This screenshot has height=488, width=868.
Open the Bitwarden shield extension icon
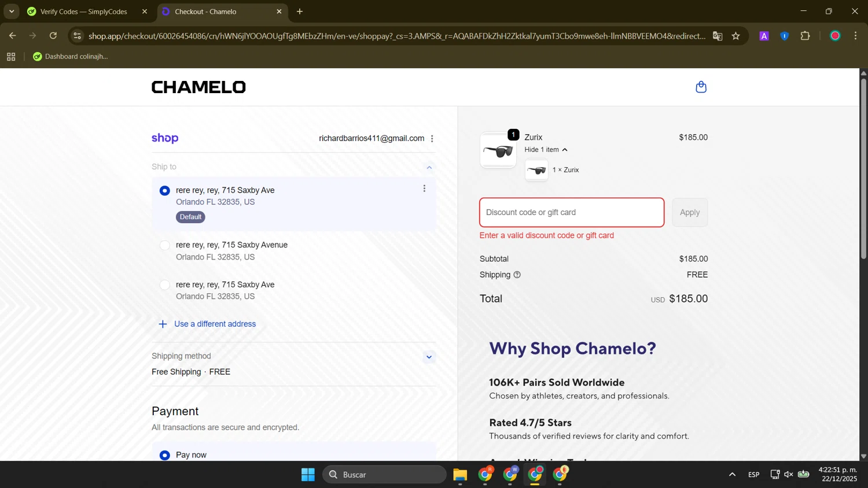[x=785, y=36]
